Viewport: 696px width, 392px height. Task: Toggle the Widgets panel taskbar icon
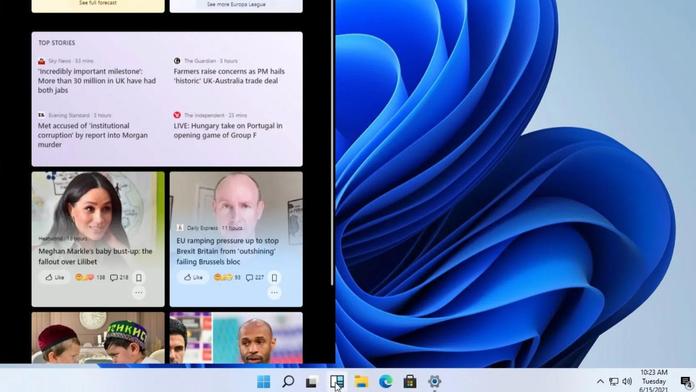click(x=336, y=381)
